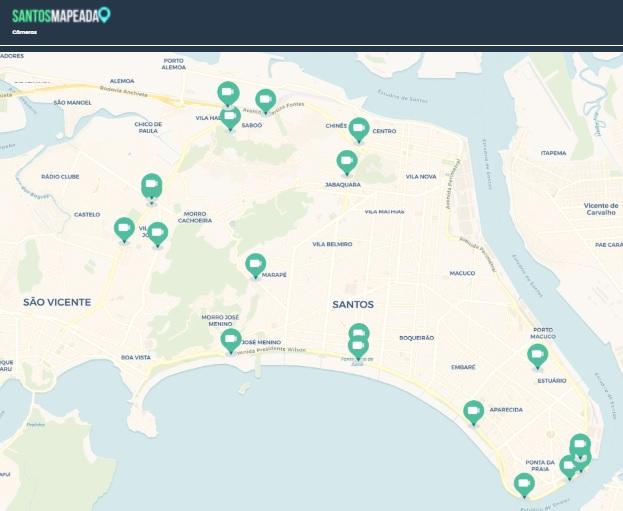Click the Porto Alemoa label
This screenshot has width=623, height=511.
pyautogui.click(x=174, y=64)
